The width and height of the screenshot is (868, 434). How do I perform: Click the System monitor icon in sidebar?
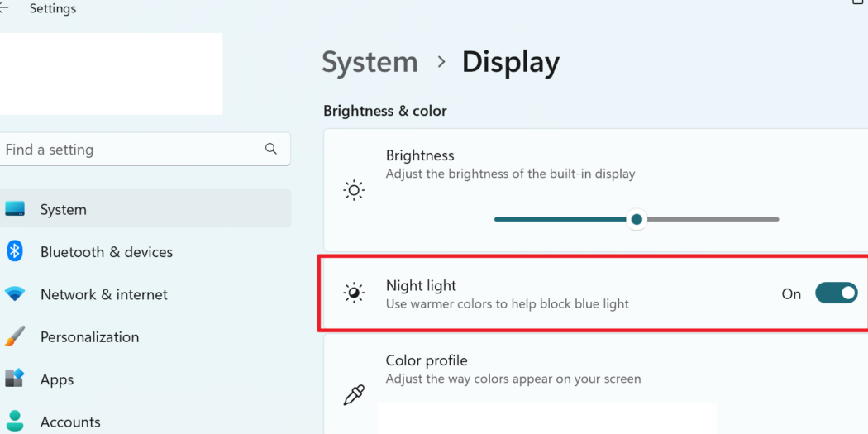pos(14,208)
